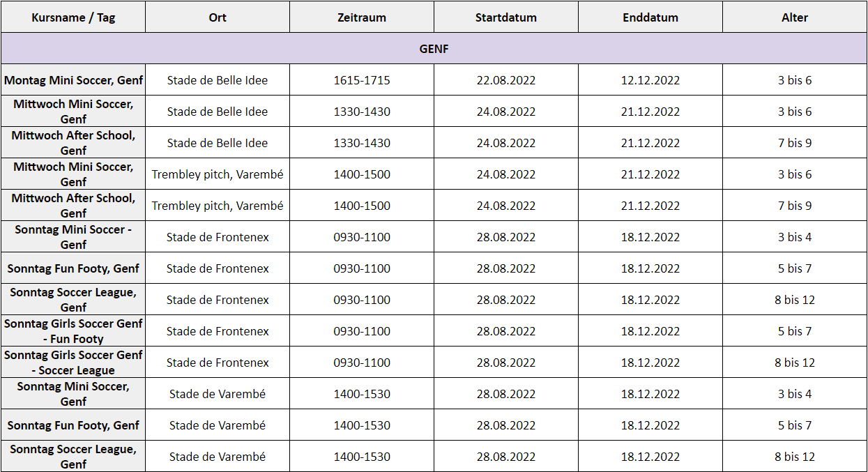Click the purple GENF section row
The height and width of the screenshot is (472, 868).
pyautogui.click(x=434, y=49)
